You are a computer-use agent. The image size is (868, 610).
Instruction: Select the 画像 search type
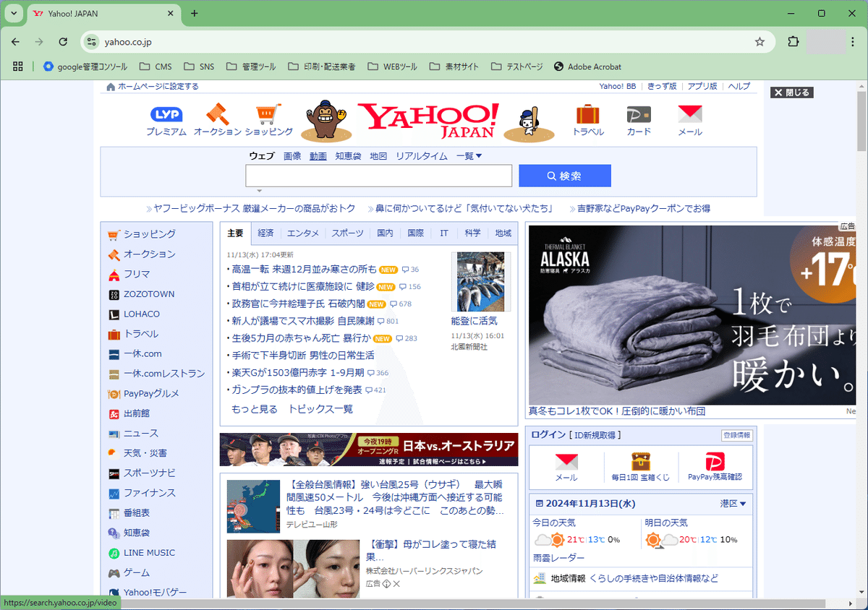click(292, 156)
